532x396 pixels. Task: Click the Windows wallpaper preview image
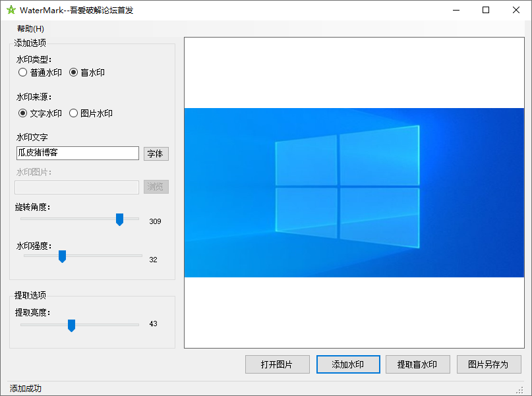pos(354,192)
